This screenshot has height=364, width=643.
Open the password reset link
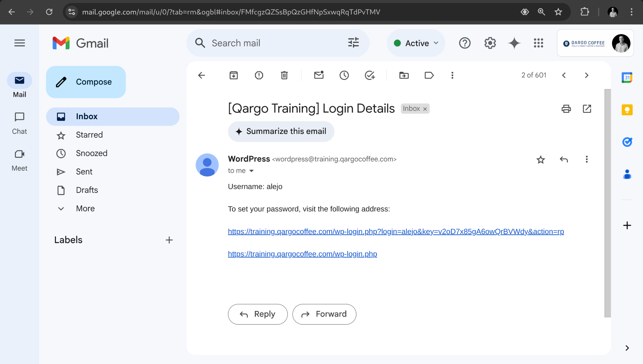pos(396,231)
